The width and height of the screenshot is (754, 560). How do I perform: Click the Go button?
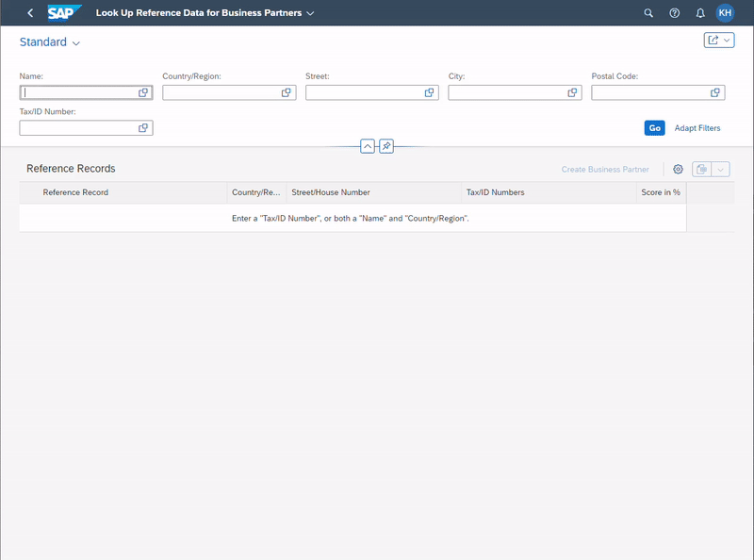click(x=654, y=128)
